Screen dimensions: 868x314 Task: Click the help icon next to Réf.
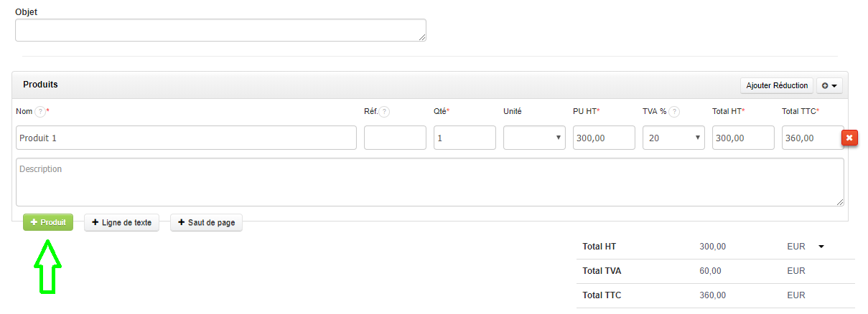(385, 112)
